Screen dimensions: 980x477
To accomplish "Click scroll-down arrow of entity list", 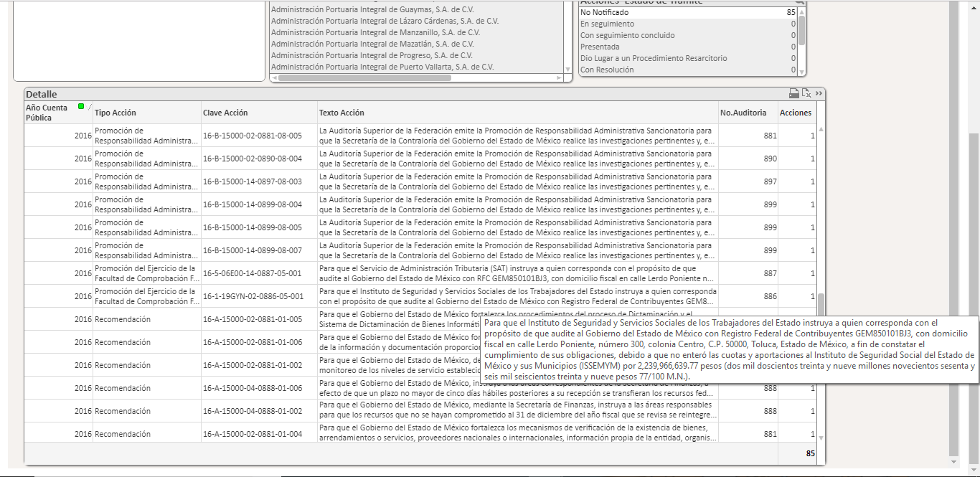I will [x=568, y=70].
